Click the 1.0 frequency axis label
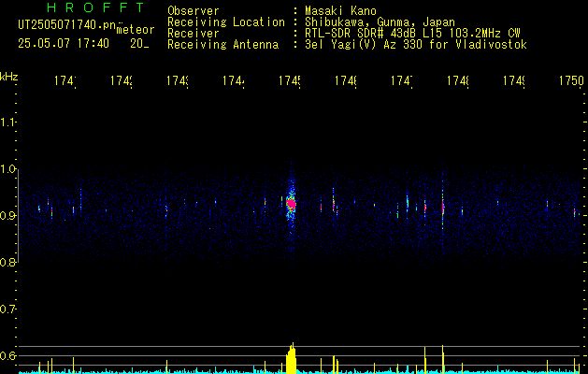588x374 pixels. point(8,169)
